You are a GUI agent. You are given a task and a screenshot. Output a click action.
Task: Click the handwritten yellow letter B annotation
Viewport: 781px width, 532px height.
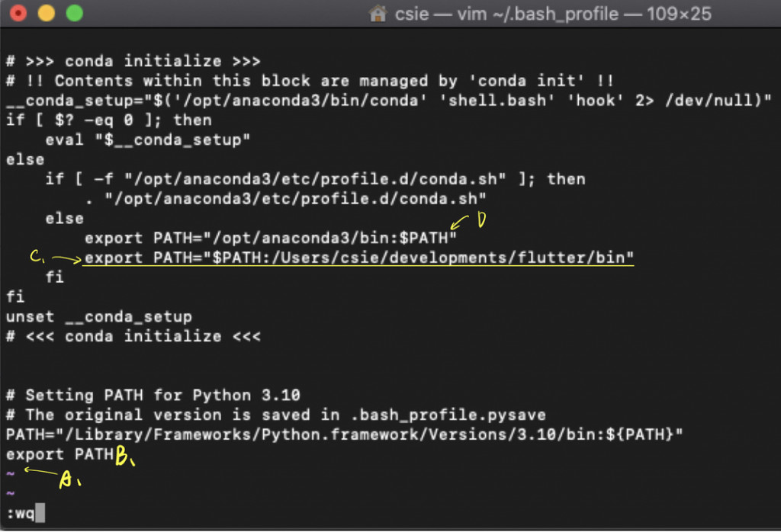click(x=124, y=456)
